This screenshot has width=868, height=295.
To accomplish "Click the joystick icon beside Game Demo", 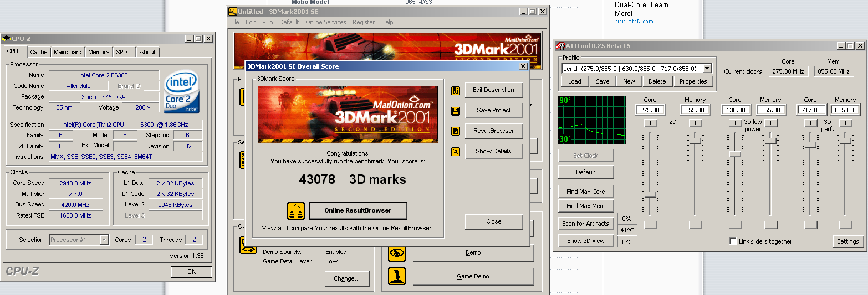I will pos(397,276).
